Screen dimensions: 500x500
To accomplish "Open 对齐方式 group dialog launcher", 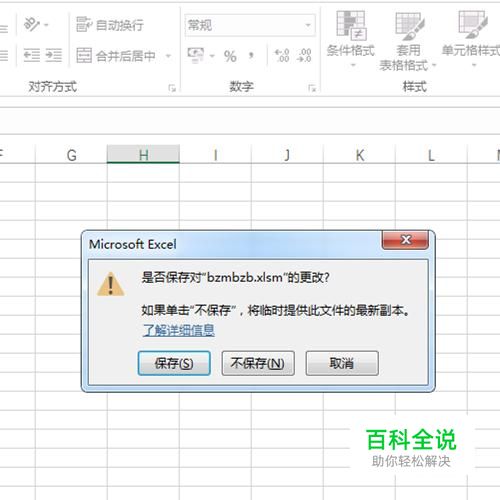I will click(x=172, y=88).
